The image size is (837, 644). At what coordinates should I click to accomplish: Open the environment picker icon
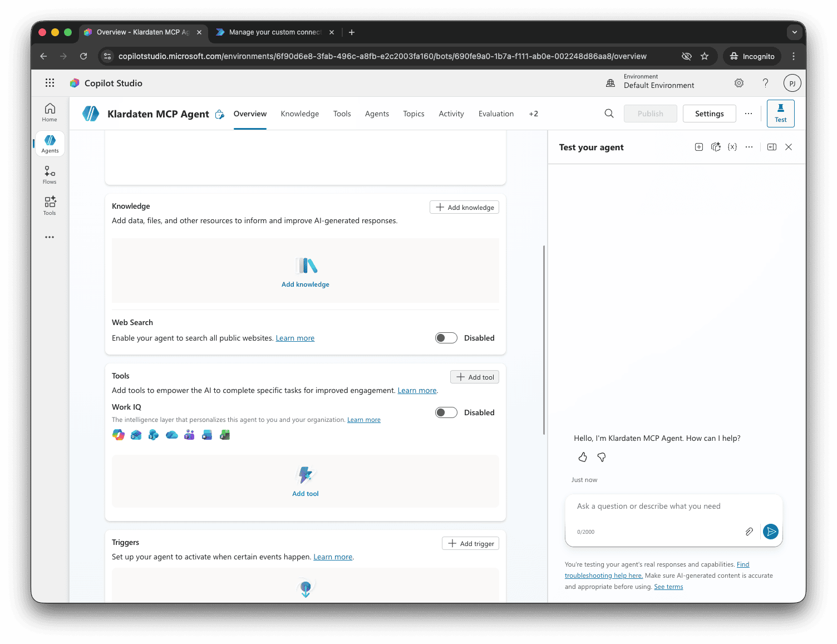[610, 83]
